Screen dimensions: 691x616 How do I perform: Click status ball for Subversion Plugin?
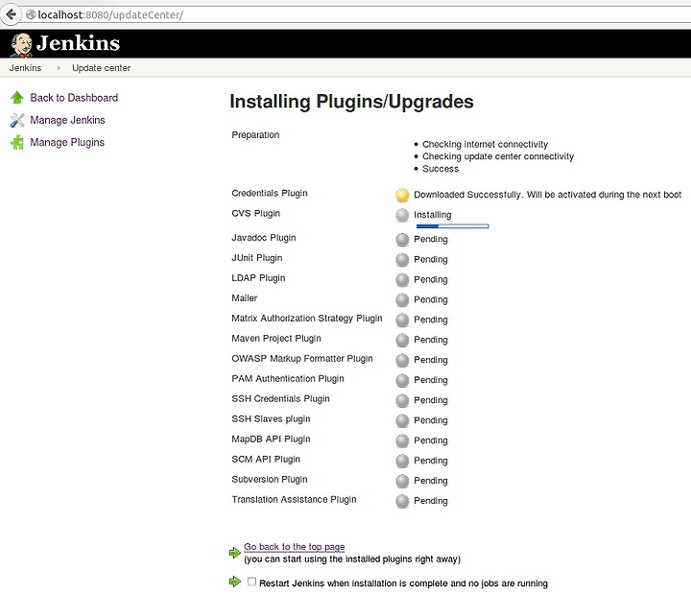coord(402,481)
